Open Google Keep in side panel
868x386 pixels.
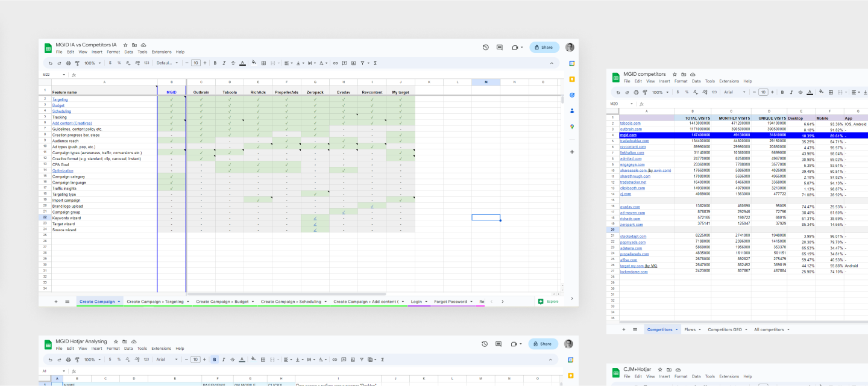(571, 78)
